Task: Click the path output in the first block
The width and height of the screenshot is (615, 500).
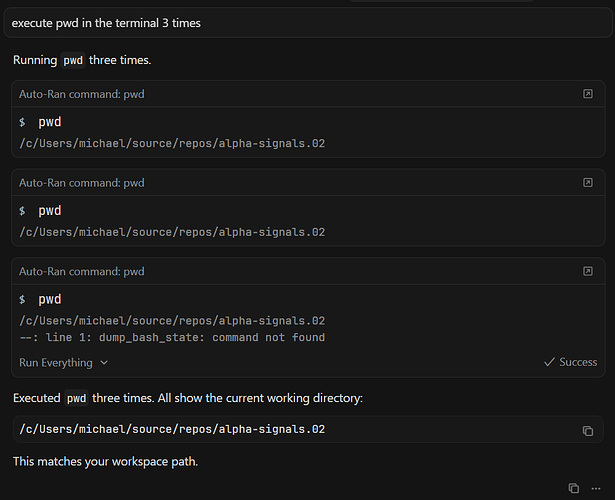Action: [x=172, y=144]
